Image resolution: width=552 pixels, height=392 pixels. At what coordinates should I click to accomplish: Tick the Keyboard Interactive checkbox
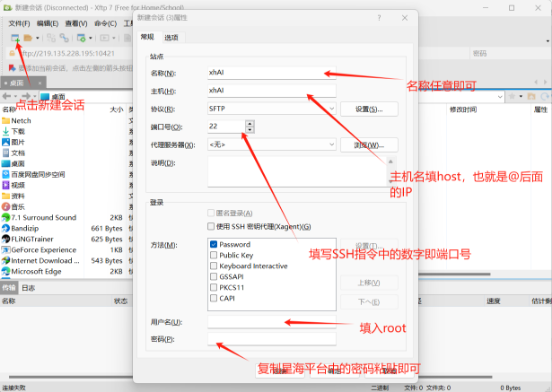point(213,266)
